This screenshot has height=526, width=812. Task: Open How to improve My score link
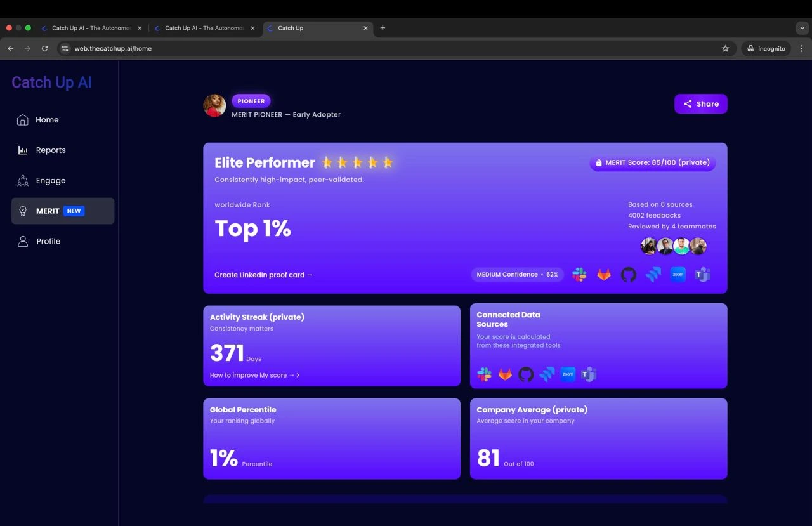click(255, 375)
